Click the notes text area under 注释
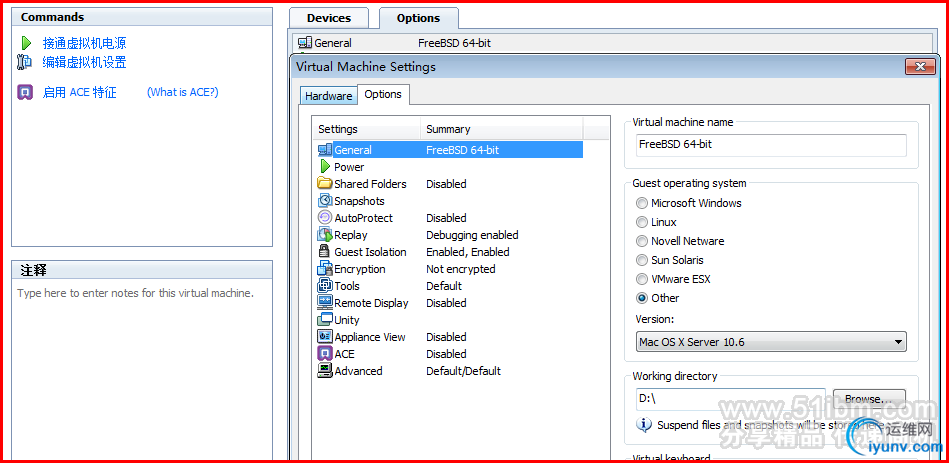Image resolution: width=949 pixels, height=463 pixels. 142,370
